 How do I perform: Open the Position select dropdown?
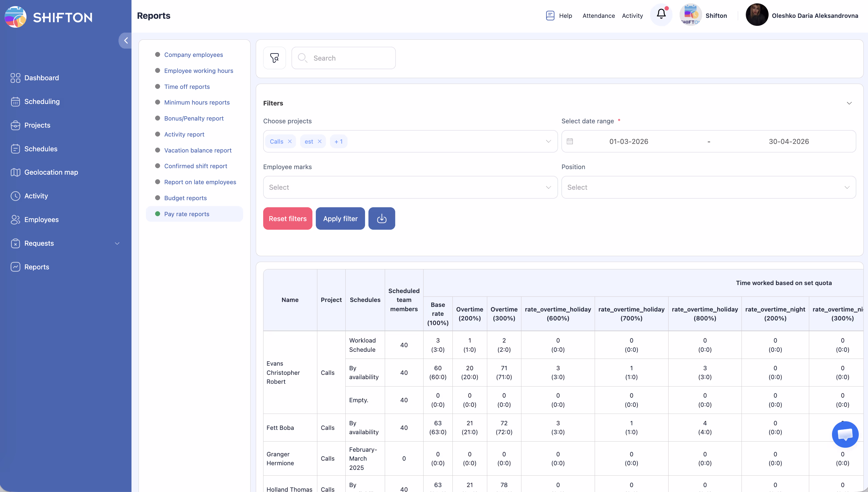click(x=708, y=187)
